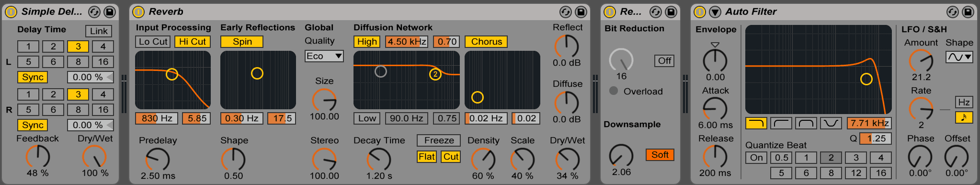The width and height of the screenshot is (980, 185).
Task: Click Reverb Decay Time knob
Action: coord(379,159)
